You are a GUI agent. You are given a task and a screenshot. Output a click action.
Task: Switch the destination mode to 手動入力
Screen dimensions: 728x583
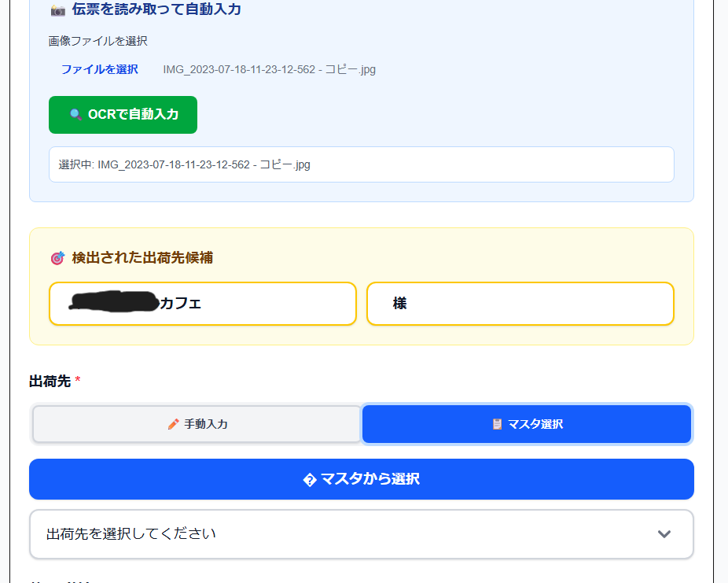[197, 424]
